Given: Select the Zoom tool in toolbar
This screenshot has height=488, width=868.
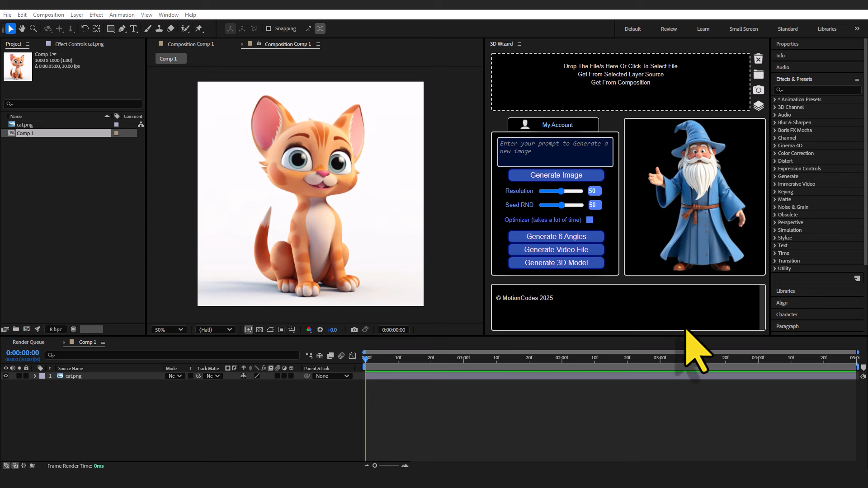Looking at the screenshot, I should pos(33,28).
